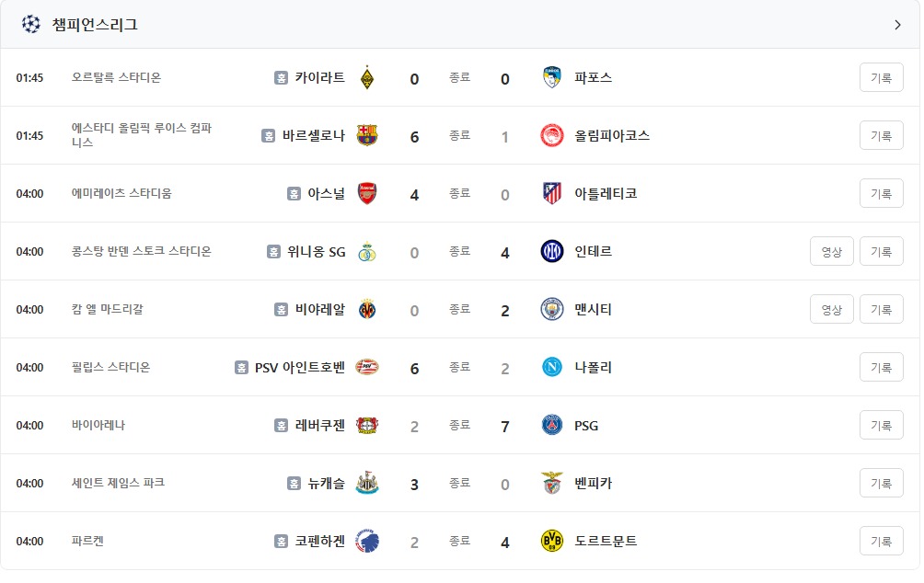Click the Newcastle club crest
This screenshot has height=583, width=924.
tap(367, 483)
